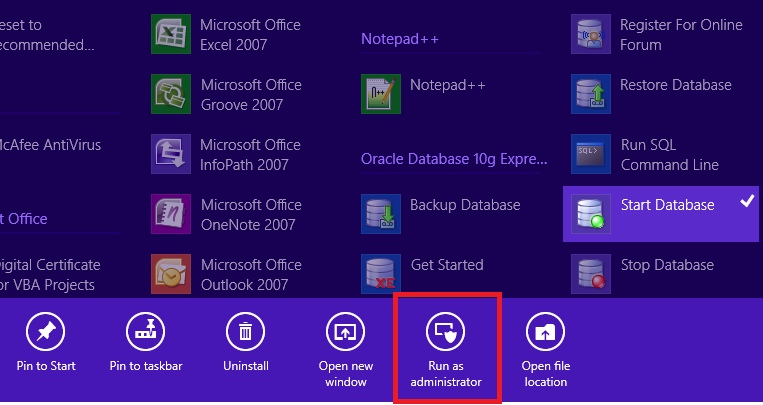The width and height of the screenshot is (763, 405).
Task: Click the 'Microsoft Office InfoPath 2007' label
Action: (250, 154)
